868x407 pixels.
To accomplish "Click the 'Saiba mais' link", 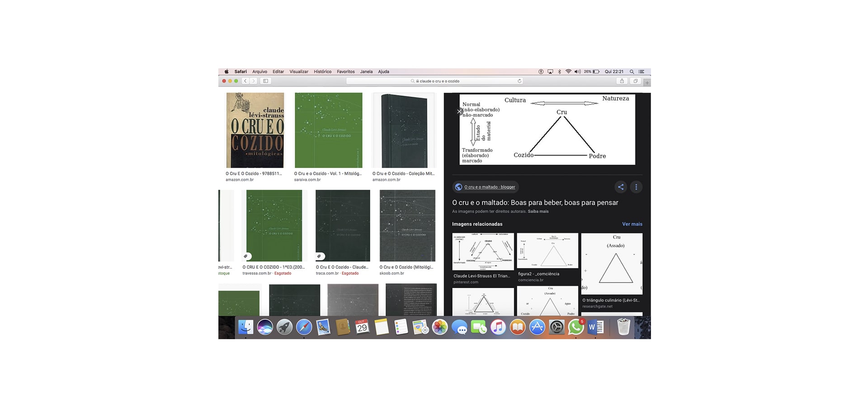I will pos(538,211).
